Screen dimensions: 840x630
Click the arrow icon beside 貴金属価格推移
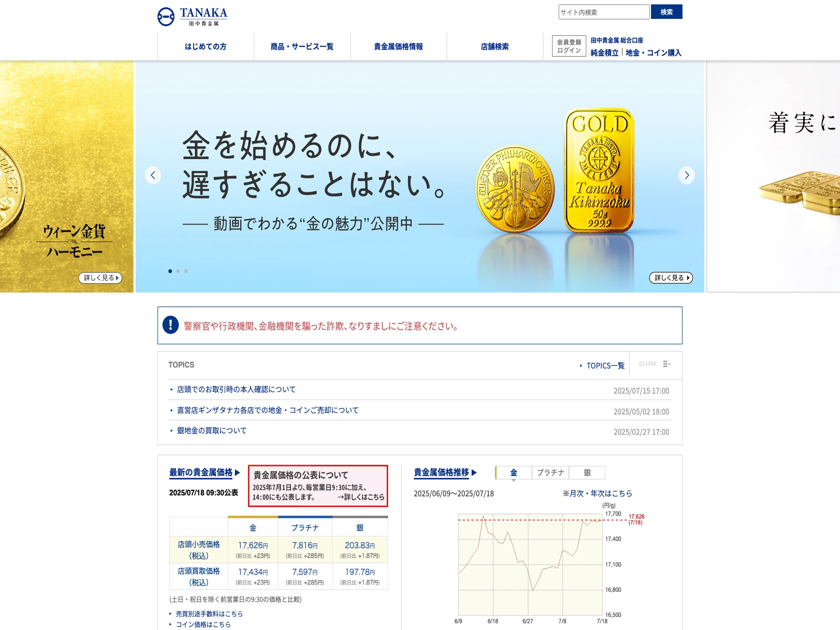point(474,472)
